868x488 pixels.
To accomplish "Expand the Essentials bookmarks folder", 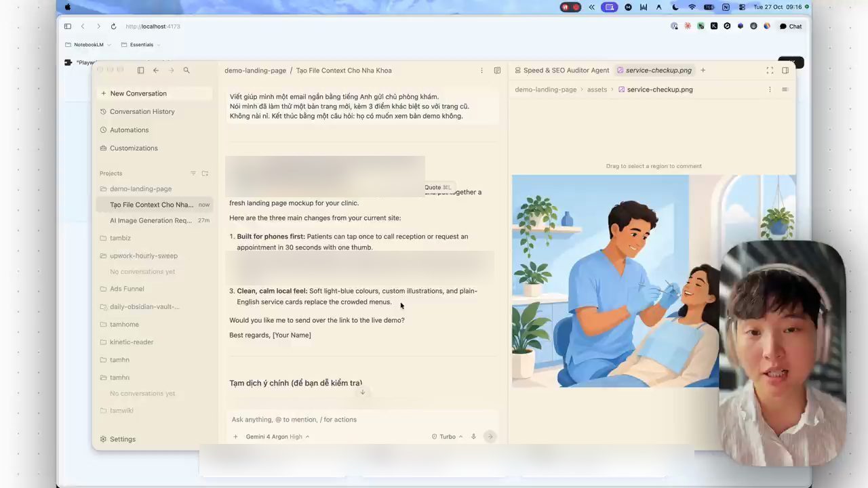I will 141,45.
